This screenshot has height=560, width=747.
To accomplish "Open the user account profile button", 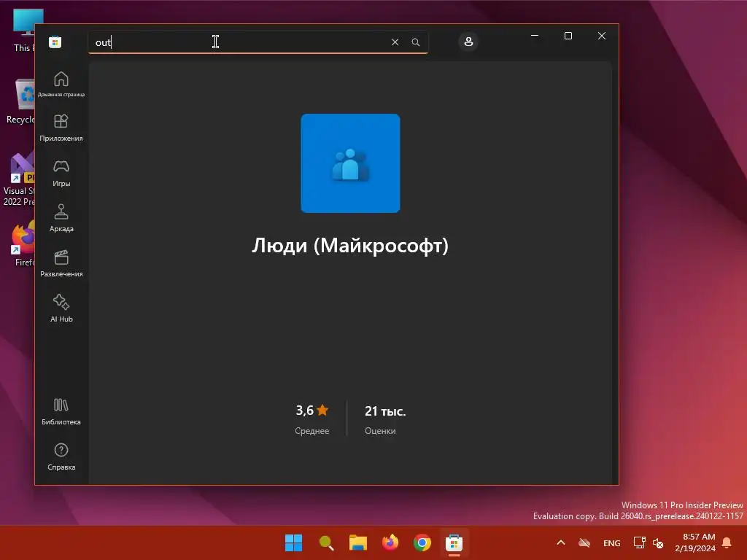I will tap(468, 42).
